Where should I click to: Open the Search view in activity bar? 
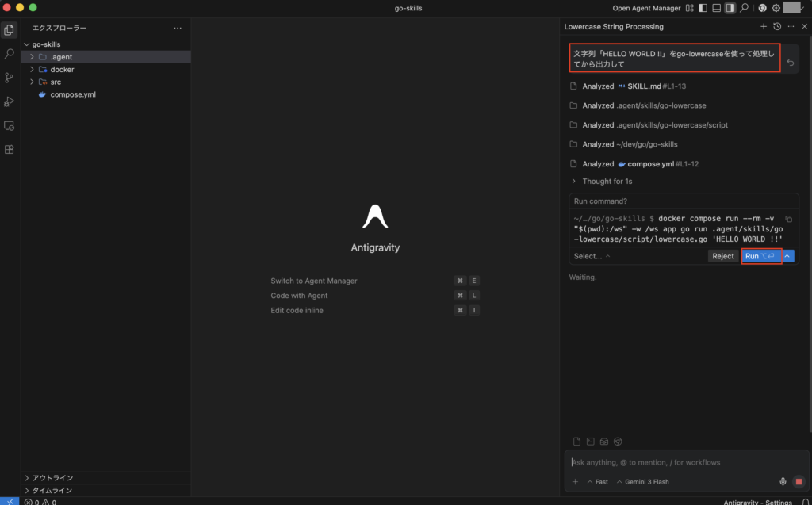(10, 54)
